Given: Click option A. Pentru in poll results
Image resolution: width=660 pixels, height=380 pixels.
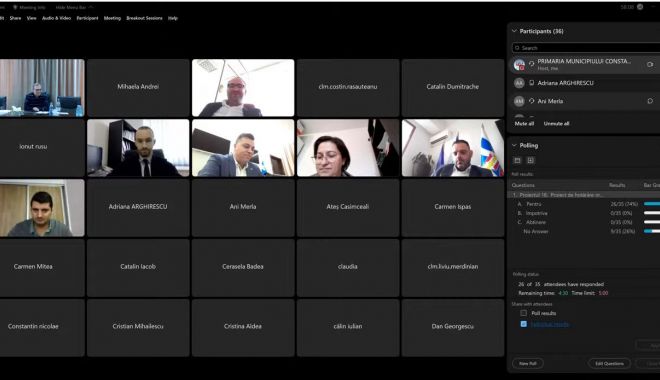Looking at the screenshot, I should [x=529, y=204].
